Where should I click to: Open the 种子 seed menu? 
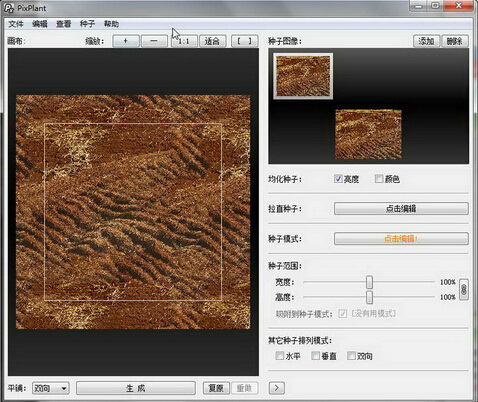coord(87,24)
